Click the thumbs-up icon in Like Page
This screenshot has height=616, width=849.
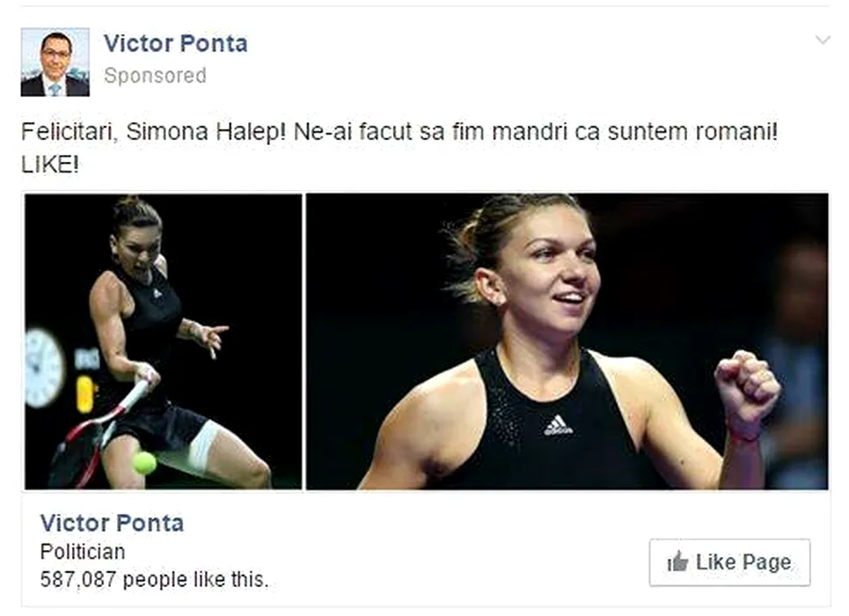click(677, 562)
